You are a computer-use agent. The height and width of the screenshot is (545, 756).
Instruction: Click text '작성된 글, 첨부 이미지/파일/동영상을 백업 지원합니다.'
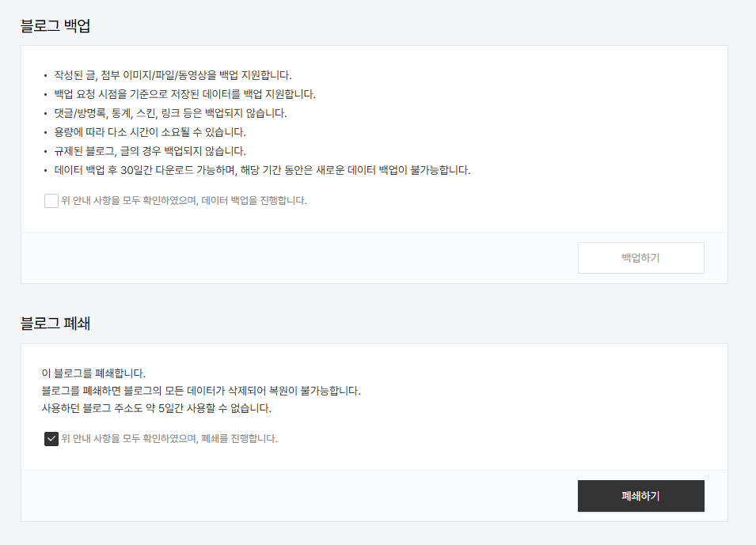173,75
